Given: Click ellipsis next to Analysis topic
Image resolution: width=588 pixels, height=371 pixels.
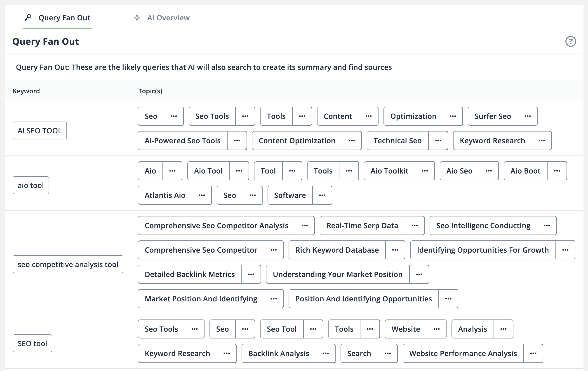Looking at the screenshot, I should (x=503, y=329).
